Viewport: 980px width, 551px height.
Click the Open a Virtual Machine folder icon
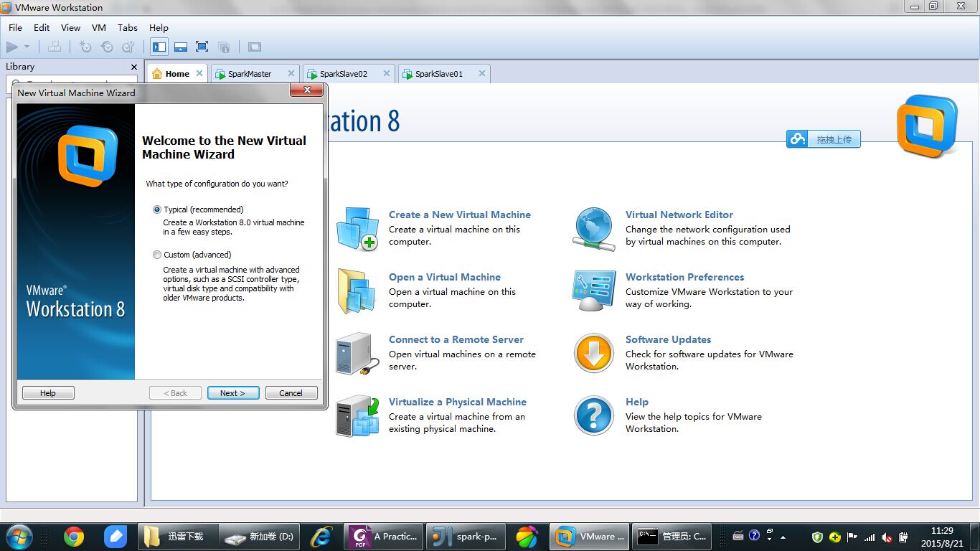coord(356,291)
